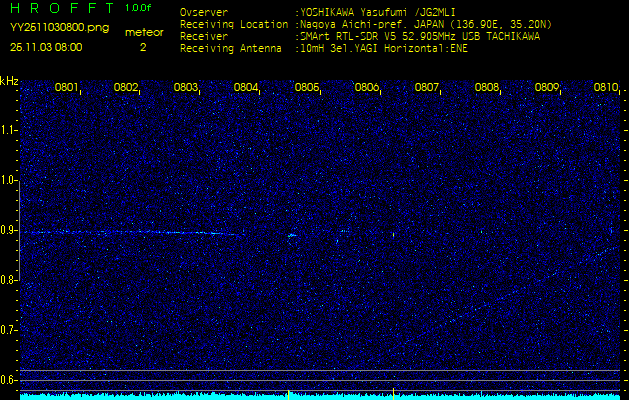
Task: Click the kHz axis unit label
Action: (x=9, y=80)
